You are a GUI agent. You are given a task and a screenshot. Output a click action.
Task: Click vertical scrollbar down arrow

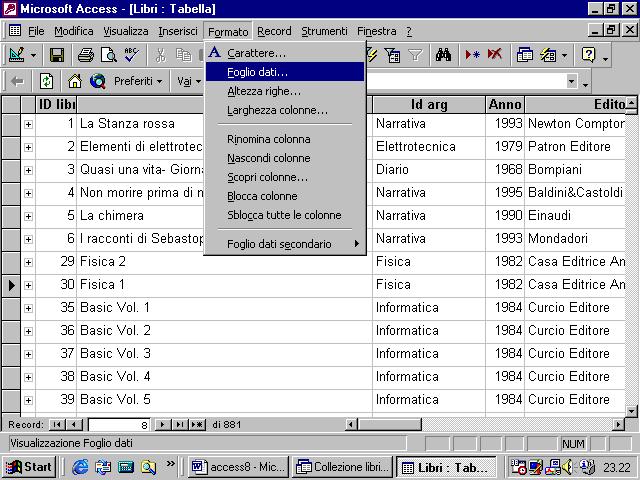[631, 411]
